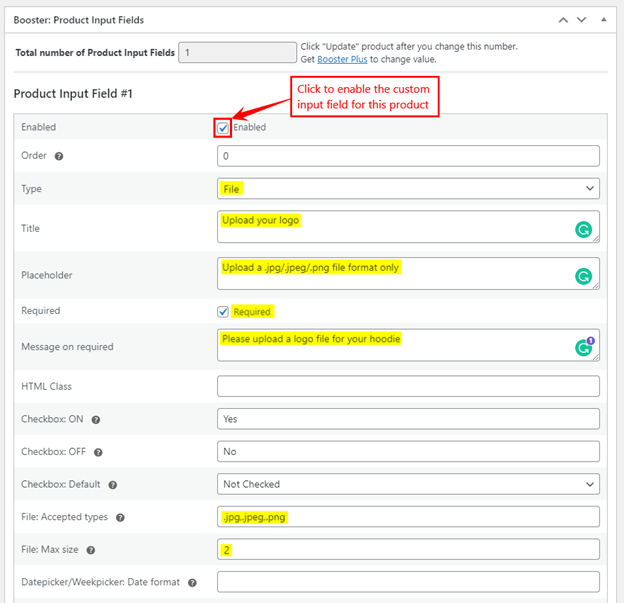Move the panel up with the up chevron
The width and height of the screenshot is (624, 603).
click(x=563, y=20)
